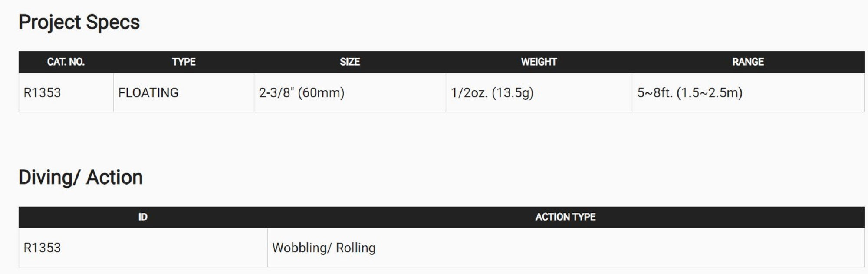Click the CAT. NO. column header
Viewport: 868px width, 274px height.
pos(66,62)
